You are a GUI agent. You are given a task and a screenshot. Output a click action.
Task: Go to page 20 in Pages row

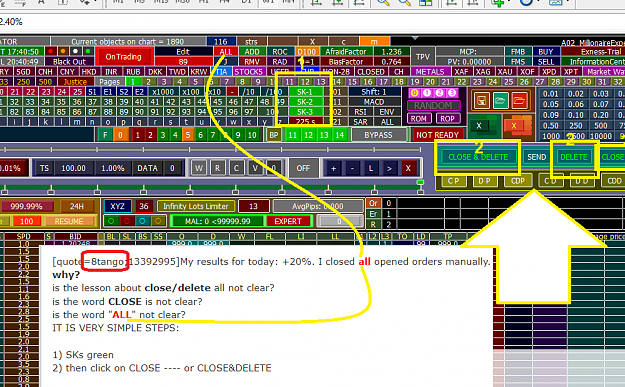[x=430, y=82]
